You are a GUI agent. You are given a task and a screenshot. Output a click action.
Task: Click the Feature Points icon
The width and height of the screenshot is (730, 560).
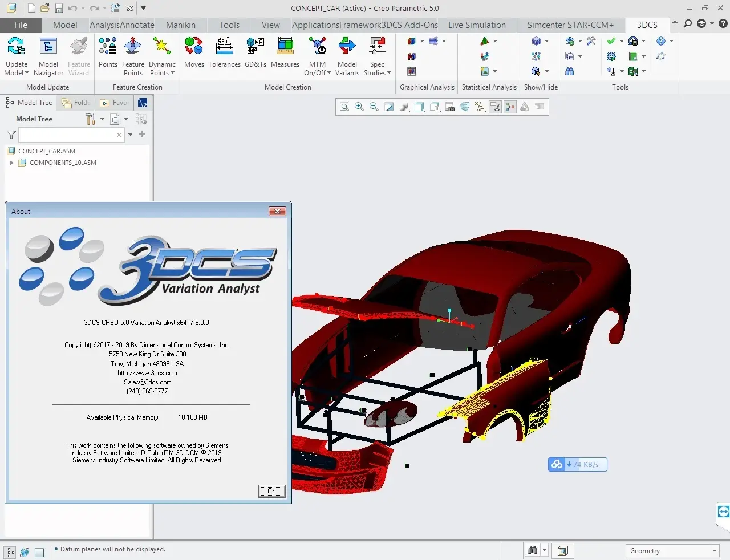coord(133,47)
